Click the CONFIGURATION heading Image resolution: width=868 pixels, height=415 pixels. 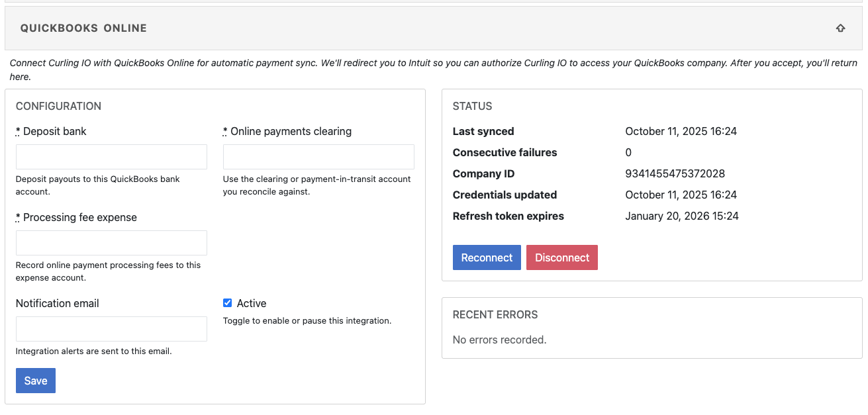[58, 106]
